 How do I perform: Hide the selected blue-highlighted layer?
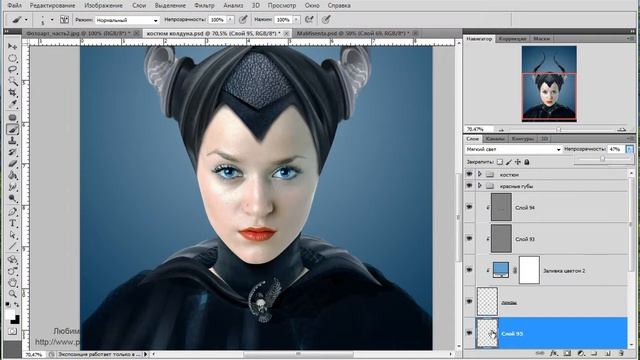(x=469, y=333)
